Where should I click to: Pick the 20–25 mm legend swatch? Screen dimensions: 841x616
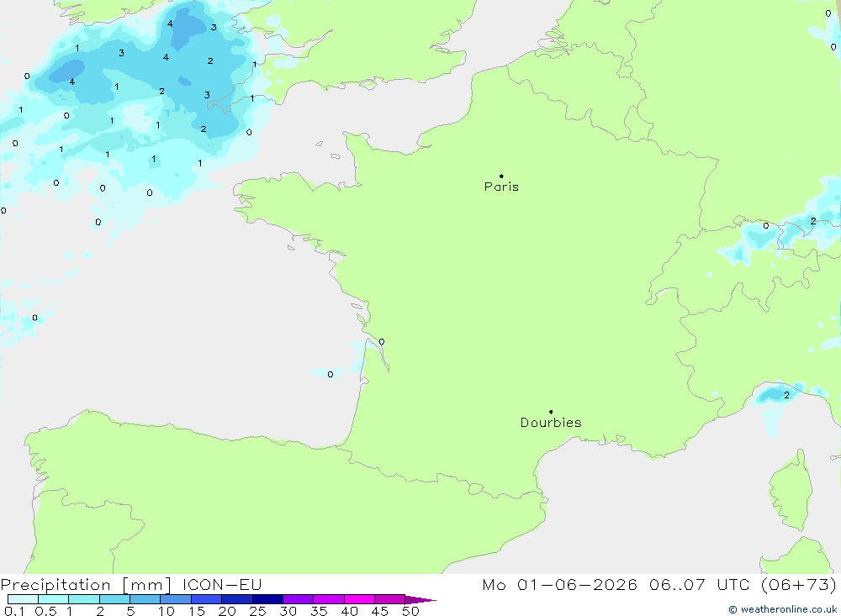point(237,599)
